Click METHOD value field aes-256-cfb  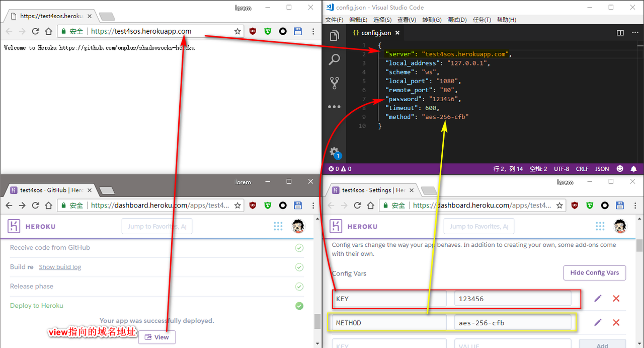pos(513,323)
